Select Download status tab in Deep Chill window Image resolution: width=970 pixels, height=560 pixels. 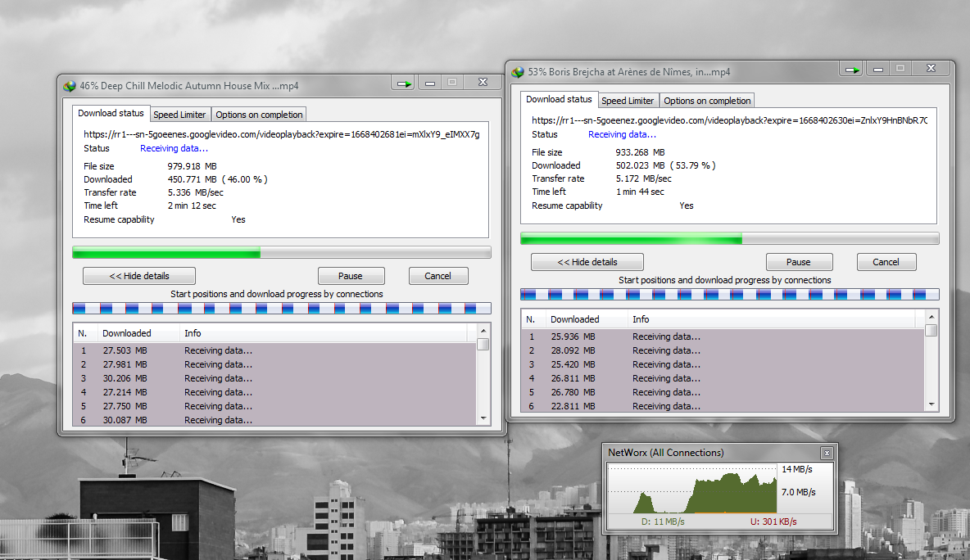111,113
